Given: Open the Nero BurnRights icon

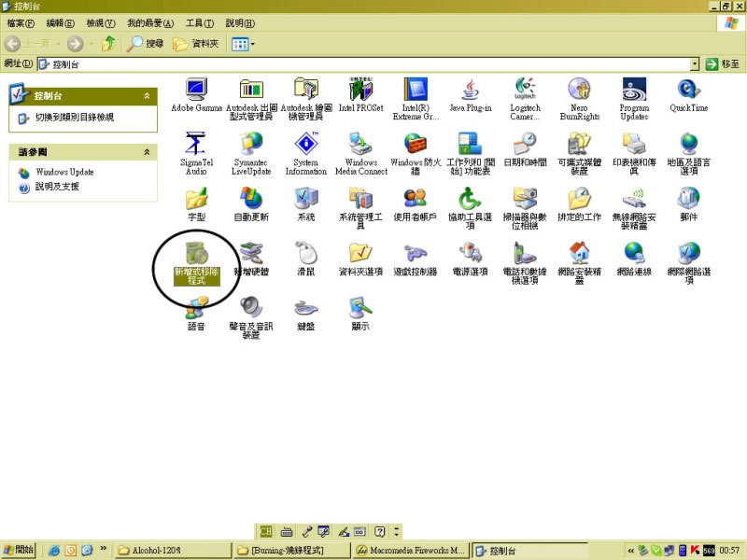Looking at the screenshot, I should [x=579, y=91].
